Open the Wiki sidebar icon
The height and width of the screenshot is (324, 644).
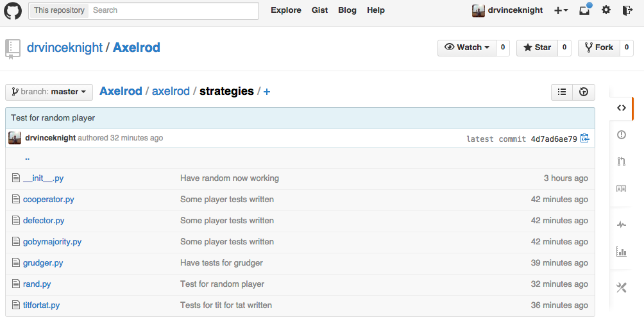tap(622, 189)
